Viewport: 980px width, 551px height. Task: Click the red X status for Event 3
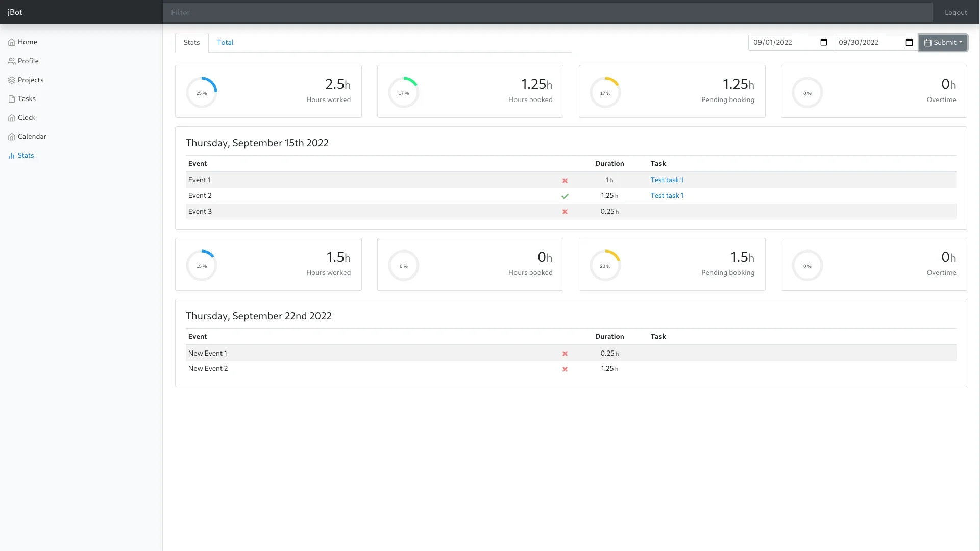(565, 212)
